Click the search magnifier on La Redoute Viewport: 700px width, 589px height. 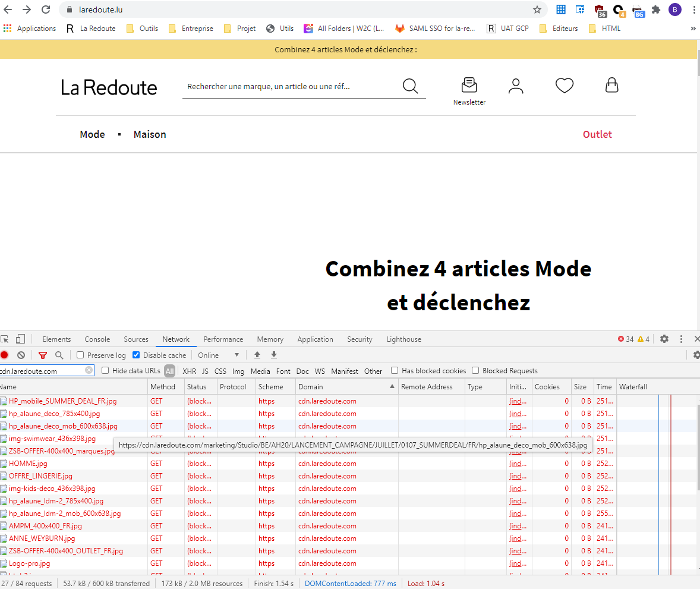410,86
